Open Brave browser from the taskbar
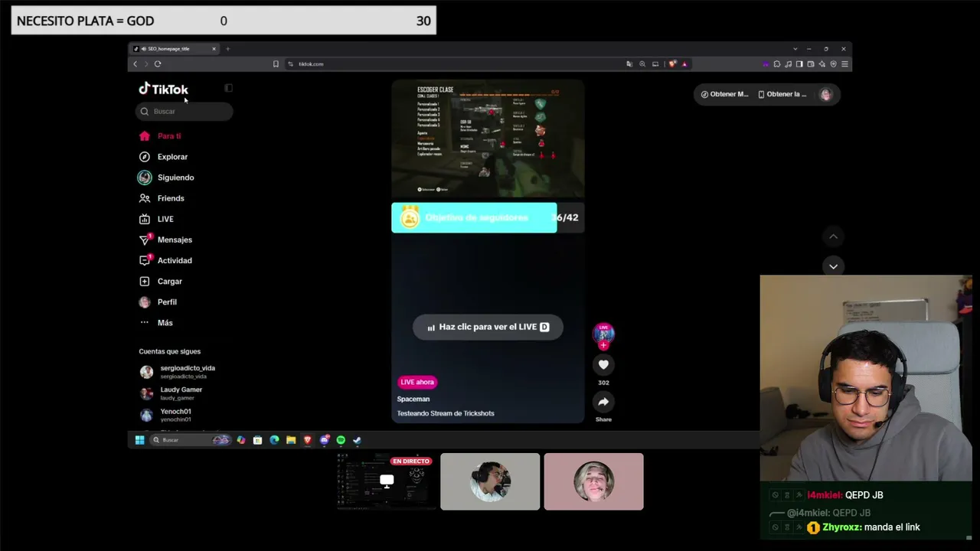The height and width of the screenshot is (551, 980). click(x=308, y=440)
